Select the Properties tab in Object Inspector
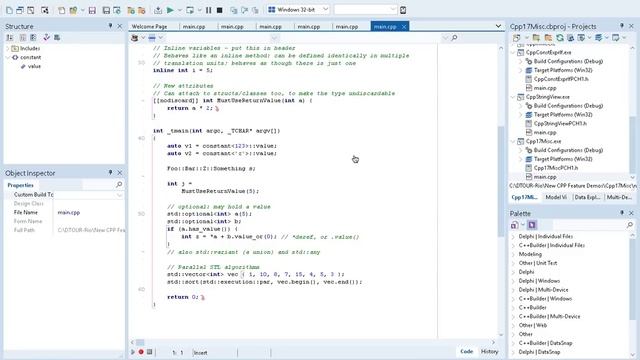This screenshot has height=360, width=640. pyautogui.click(x=20, y=185)
